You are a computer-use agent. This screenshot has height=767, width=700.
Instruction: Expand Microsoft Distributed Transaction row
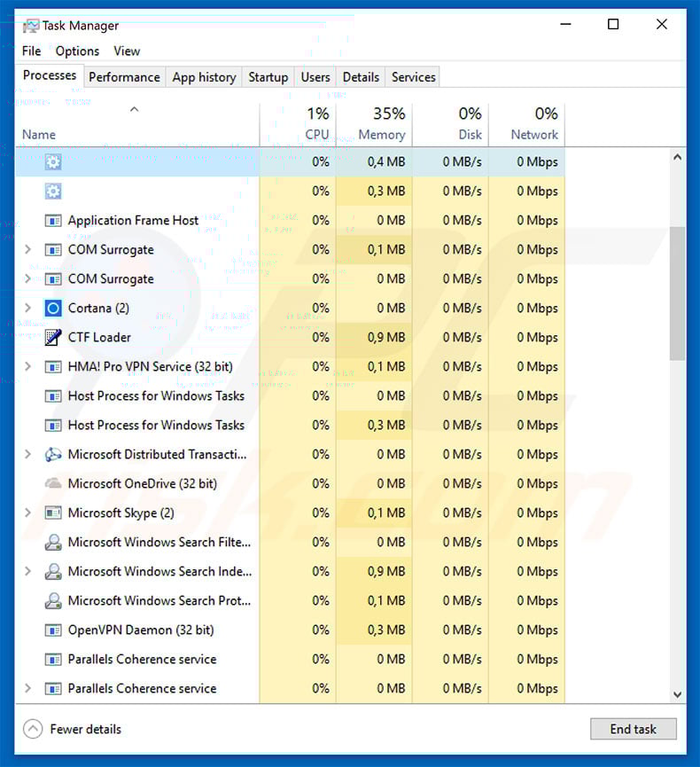tap(27, 454)
